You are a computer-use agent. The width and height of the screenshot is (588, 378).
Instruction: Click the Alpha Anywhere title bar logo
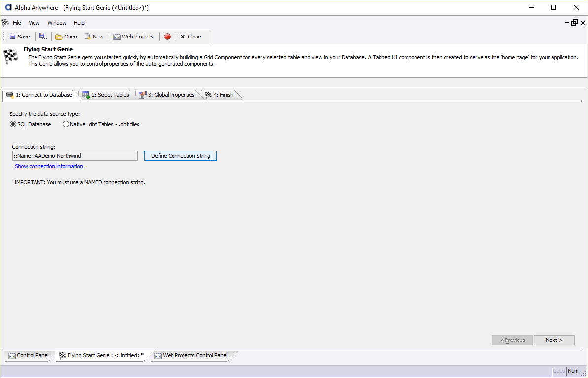[8, 7]
